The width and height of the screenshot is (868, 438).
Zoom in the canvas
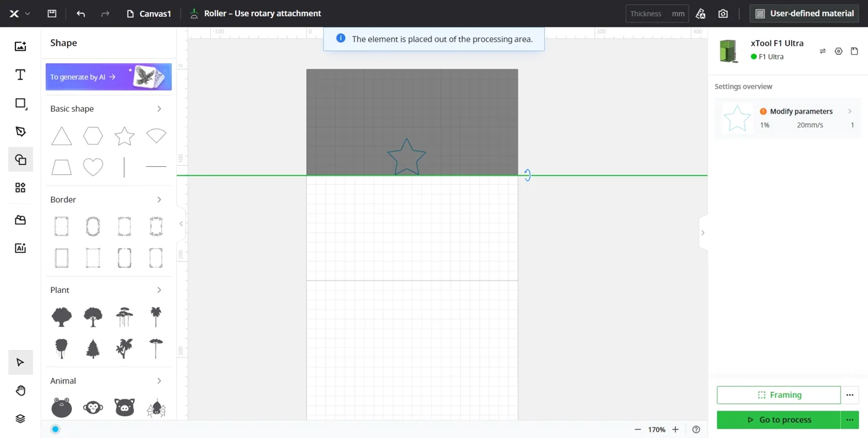coord(675,429)
